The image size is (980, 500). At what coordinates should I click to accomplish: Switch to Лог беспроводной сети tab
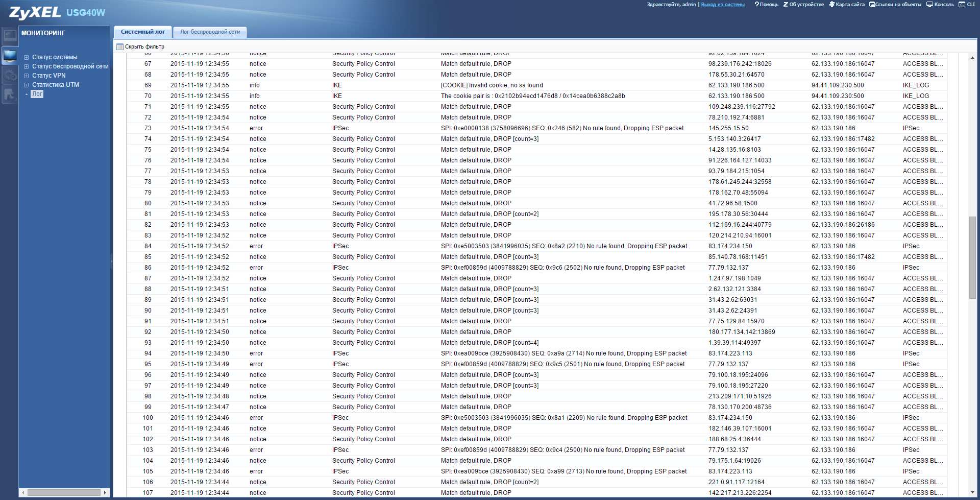point(210,32)
